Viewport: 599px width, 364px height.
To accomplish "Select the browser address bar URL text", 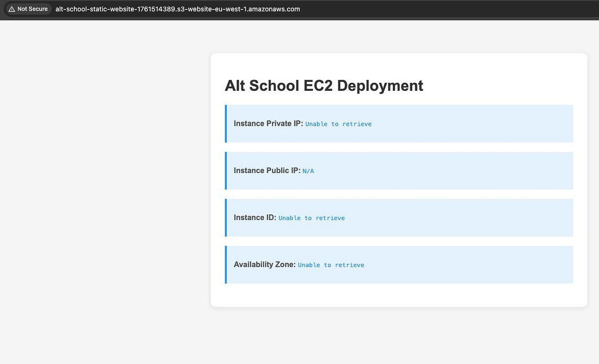I will pyautogui.click(x=177, y=8).
